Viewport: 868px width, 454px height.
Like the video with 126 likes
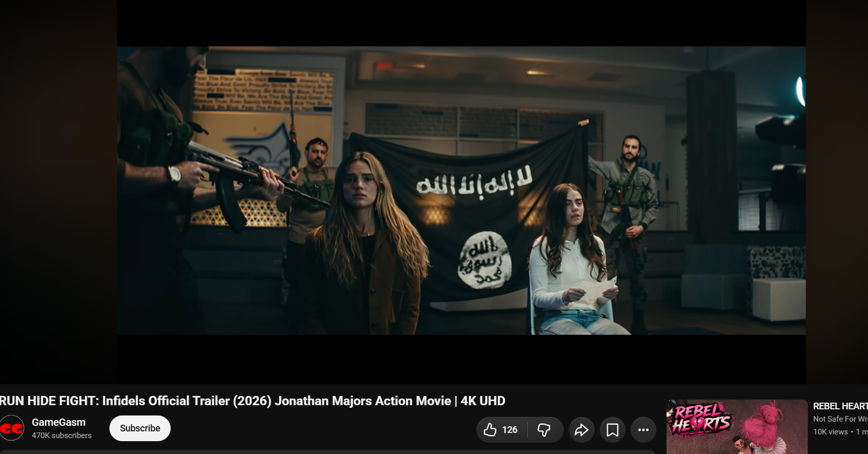coord(502,430)
